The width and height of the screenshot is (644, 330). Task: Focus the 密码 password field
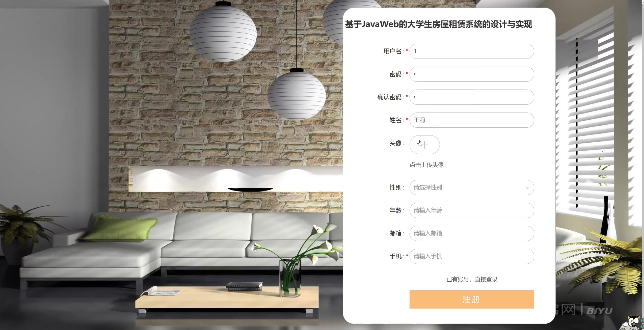(472, 74)
